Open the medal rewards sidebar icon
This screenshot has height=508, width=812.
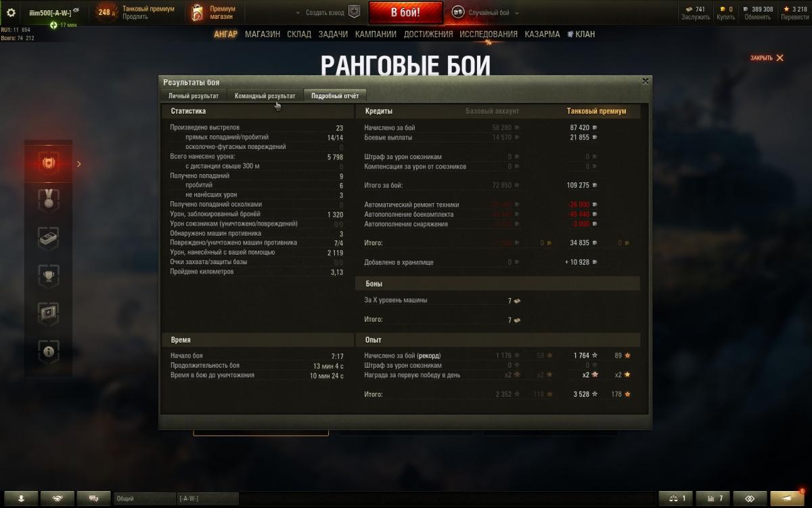click(x=49, y=200)
